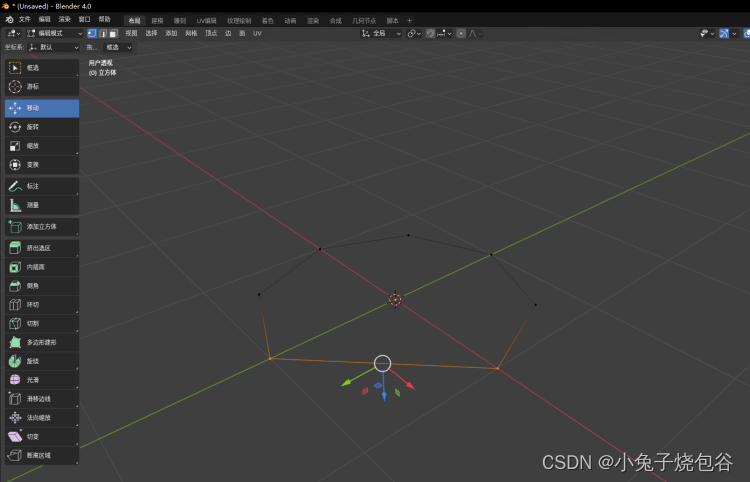Select the Edge Slide (滑移边线) tool
The width and height of the screenshot is (750, 482).
point(42,399)
